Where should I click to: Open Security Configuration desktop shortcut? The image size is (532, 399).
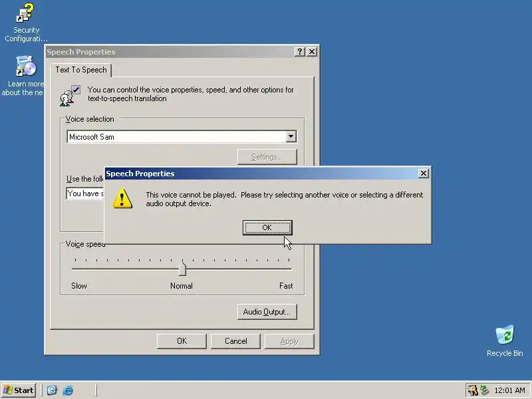(26, 23)
